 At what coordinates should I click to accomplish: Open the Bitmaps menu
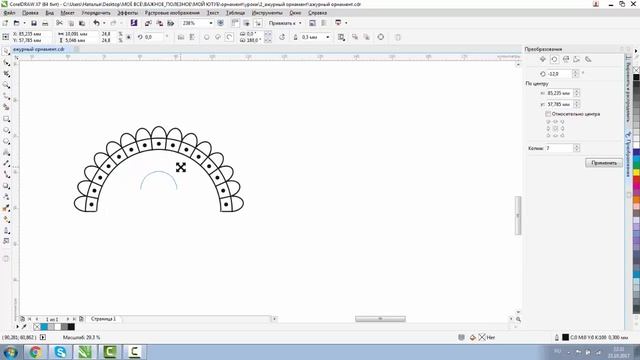click(172, 13)
